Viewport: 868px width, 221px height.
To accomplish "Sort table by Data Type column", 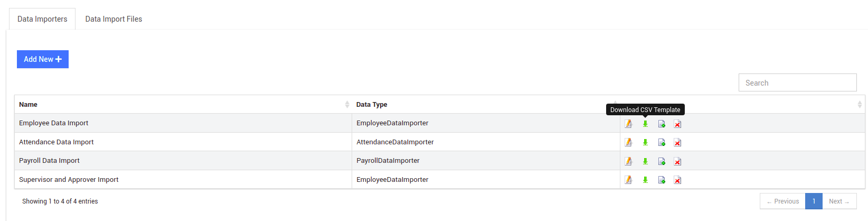I will (x=486, y=104).
